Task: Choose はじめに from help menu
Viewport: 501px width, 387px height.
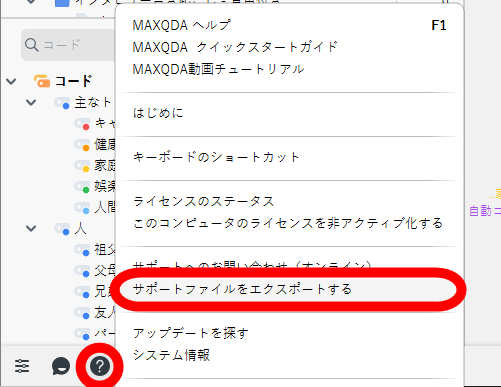Action: tap(158, 113)
